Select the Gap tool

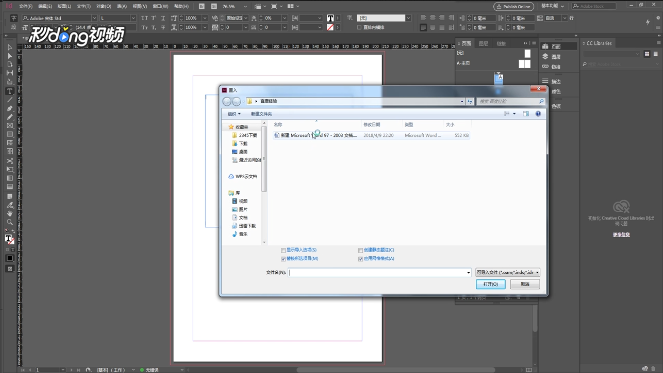9,73
